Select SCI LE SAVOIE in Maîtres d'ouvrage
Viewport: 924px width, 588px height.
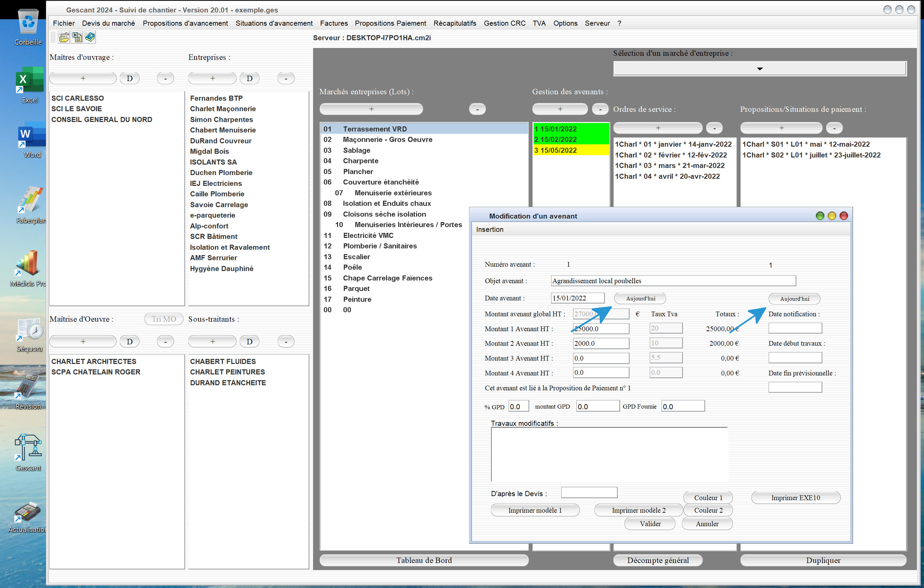pos(77,109)
